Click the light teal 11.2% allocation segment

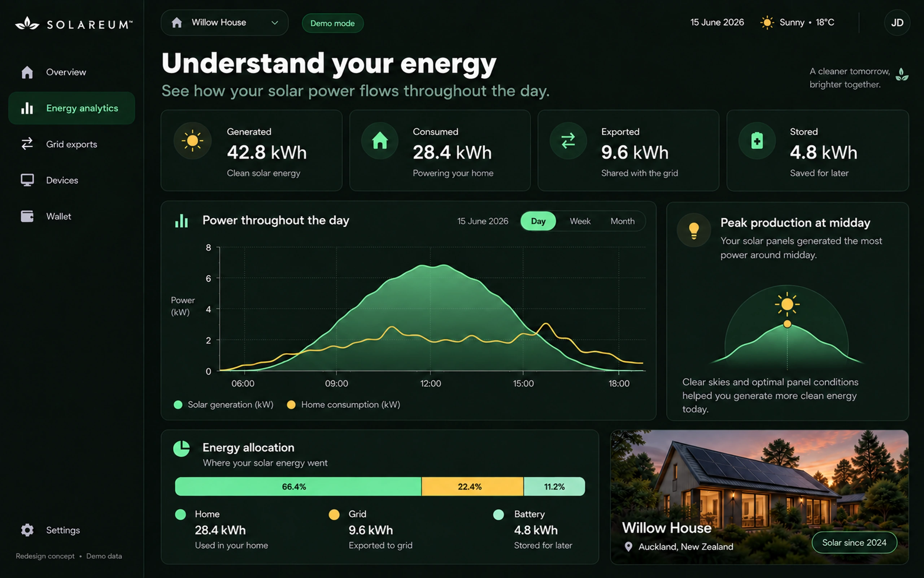pyautogui.click(x=554, y=487)
